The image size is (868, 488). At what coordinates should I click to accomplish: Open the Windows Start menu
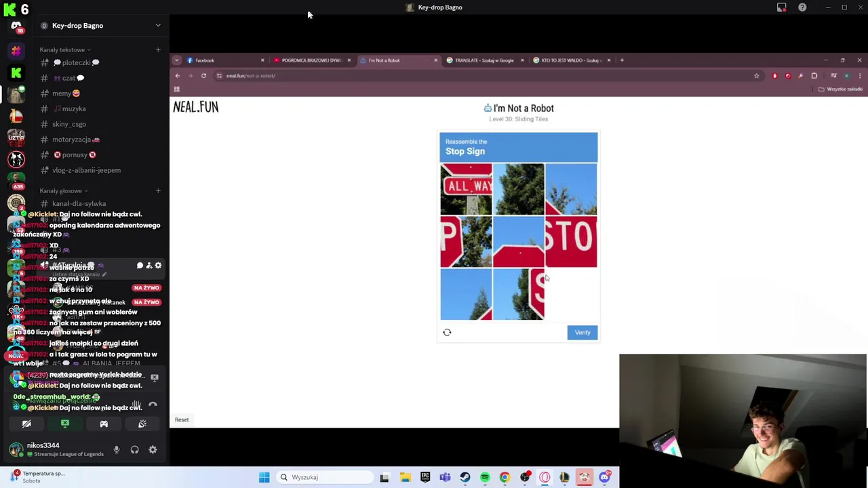click(x=264, y=477)
